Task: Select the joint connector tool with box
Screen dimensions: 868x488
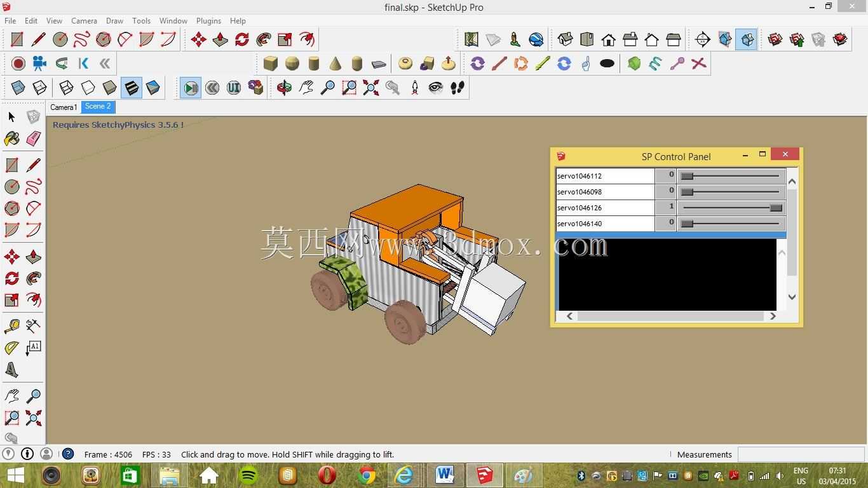Action: point(255,88)
